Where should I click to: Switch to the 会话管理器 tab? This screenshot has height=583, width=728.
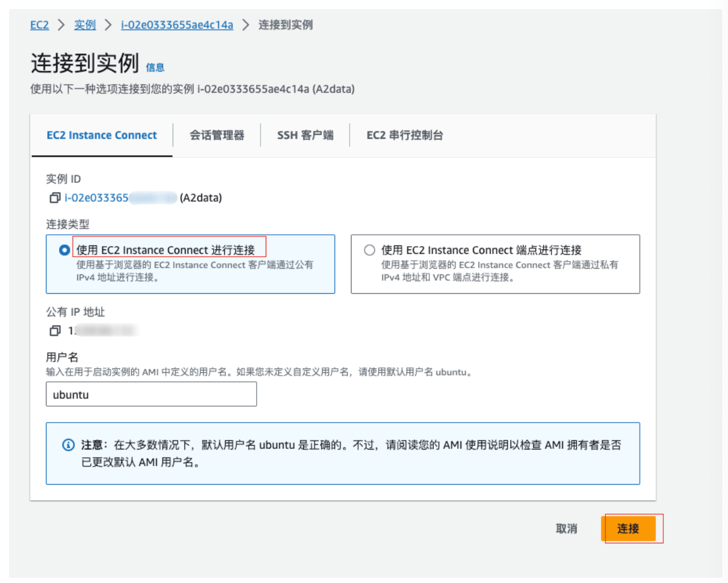216,135
